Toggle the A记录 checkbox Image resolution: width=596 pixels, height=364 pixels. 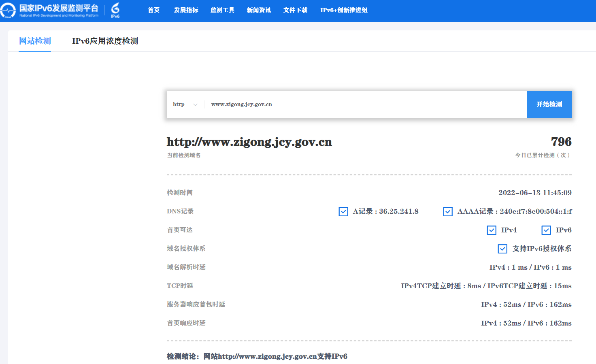coord(343,211)
